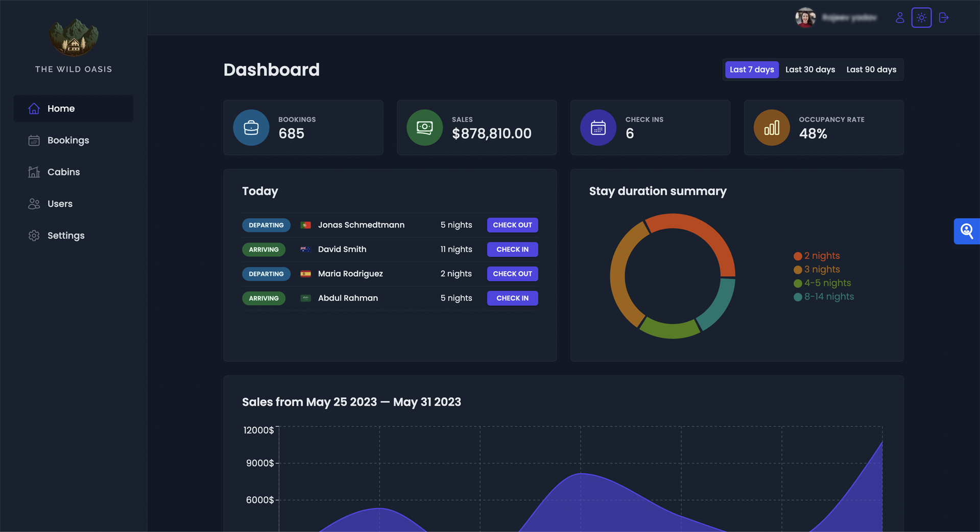The height and width of the screenshot is (532, 980).
Task: Click the ARRIVING tag for Abdul Rahman
Action: [264, 298]
